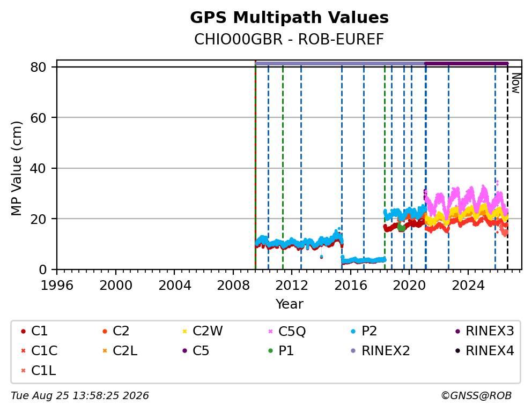Click the dark purple RINEX3 bar at top
The image size is (532, 412).
(467, 63)
